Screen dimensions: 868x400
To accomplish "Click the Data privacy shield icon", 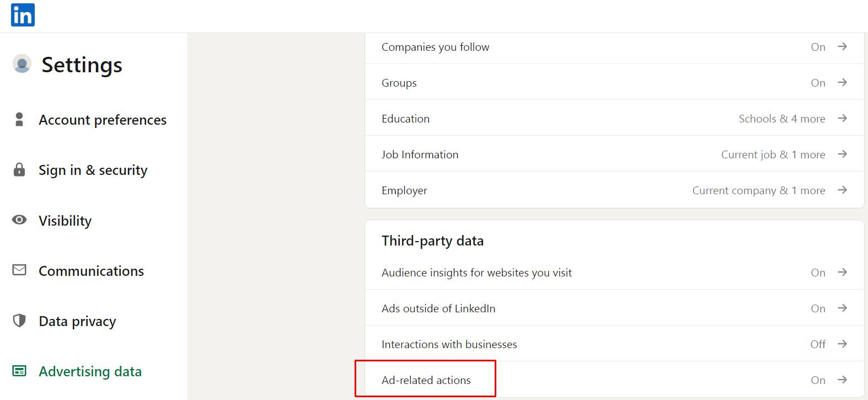I will 19,321.
